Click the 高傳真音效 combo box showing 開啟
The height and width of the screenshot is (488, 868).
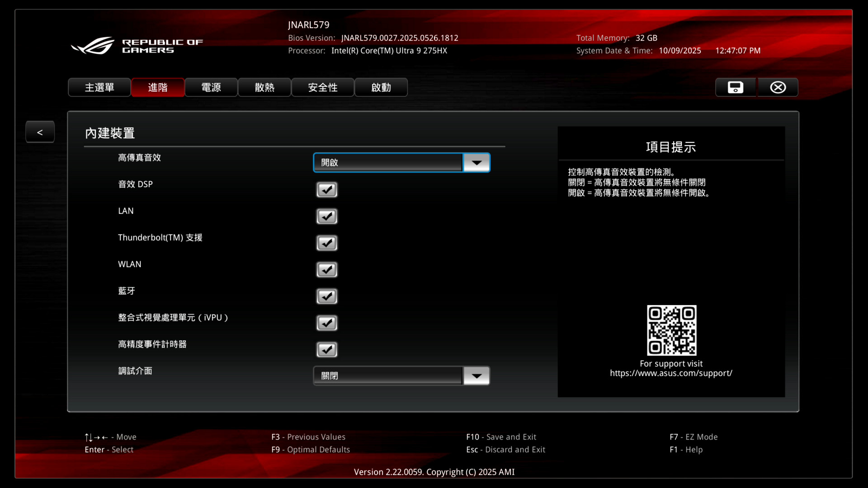point(387,163)
